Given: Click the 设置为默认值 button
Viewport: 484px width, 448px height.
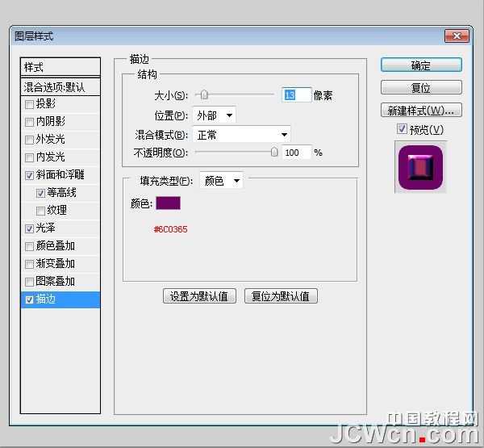Looking at the screenshot, I should click(x=199, y=296).
